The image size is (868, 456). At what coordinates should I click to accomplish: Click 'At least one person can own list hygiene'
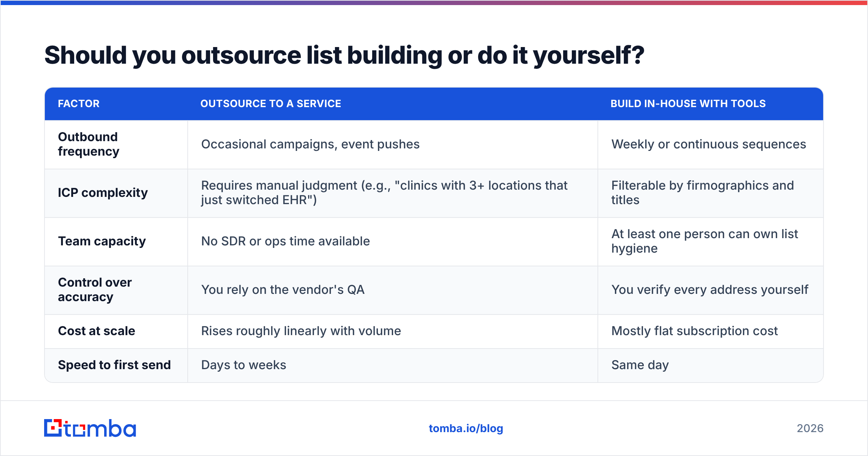coord(705,241)
